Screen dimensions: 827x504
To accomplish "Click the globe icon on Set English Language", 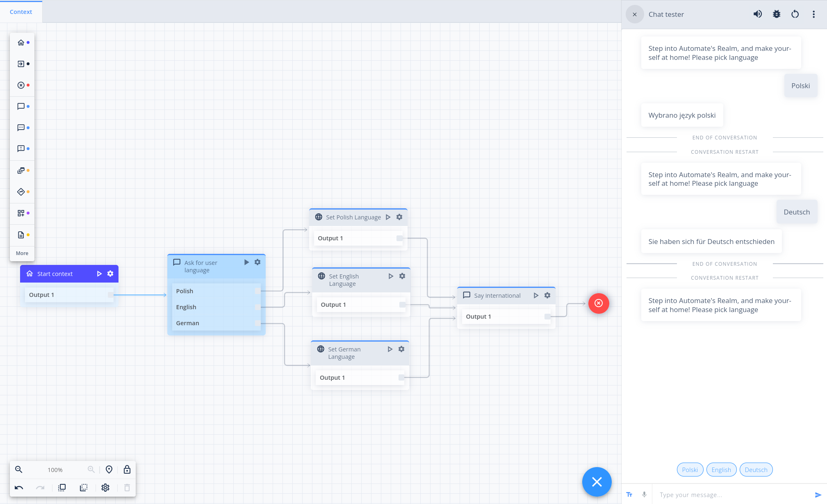I will [x=321, y=275].
